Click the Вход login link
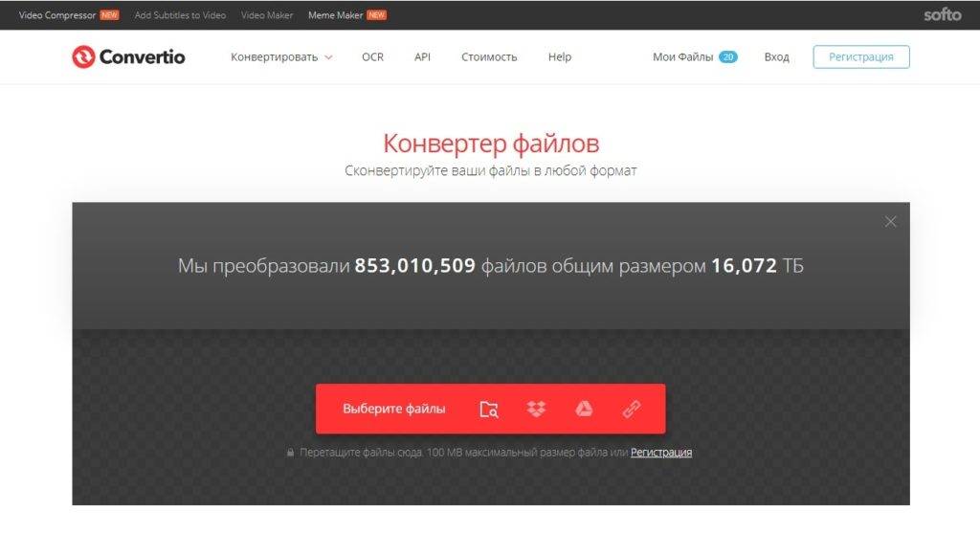The image size is (980, 533). [x=776, y=56]
